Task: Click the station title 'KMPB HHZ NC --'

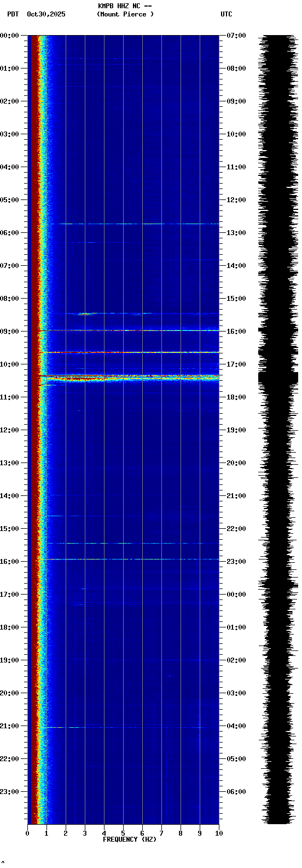Action: (125, 6)
